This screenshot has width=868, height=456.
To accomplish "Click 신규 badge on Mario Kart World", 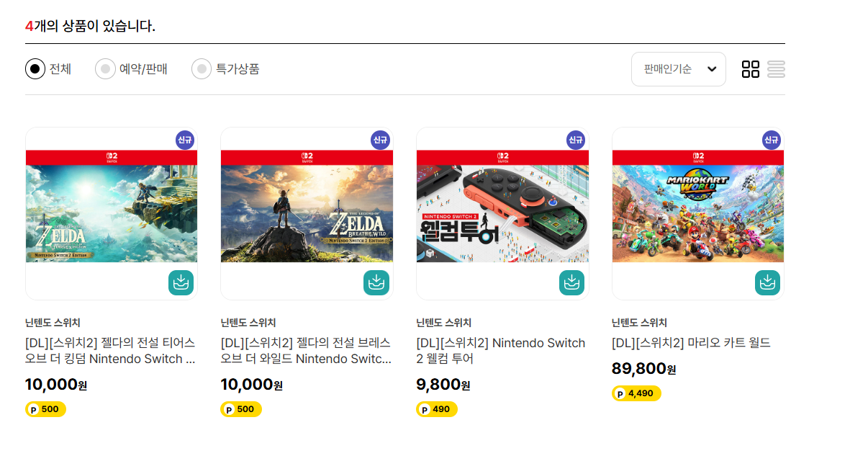I will click(772, 140).
